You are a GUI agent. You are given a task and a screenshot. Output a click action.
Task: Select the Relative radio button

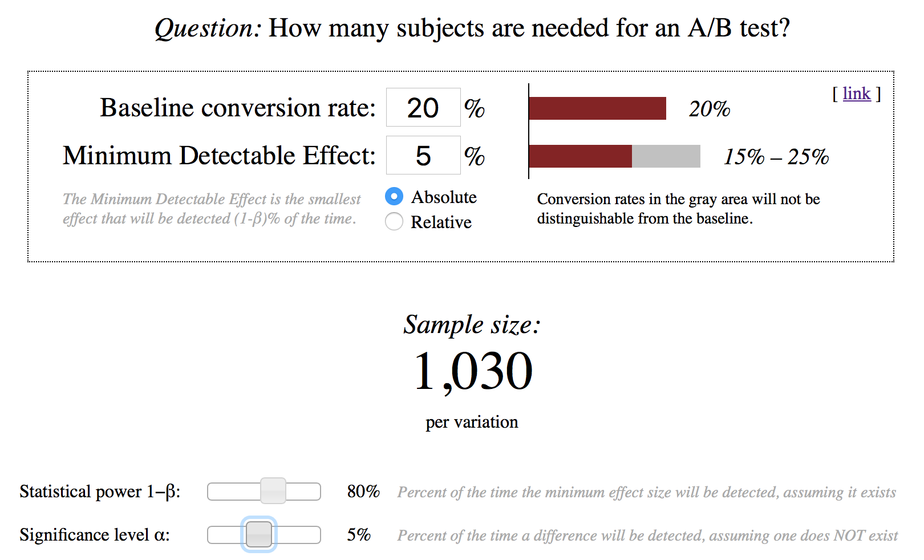pyautogui.click(x=394, y=221)
